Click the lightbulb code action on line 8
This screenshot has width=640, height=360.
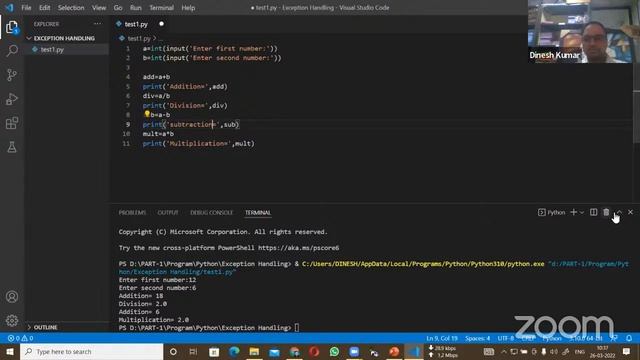click(x=147, y=114)
